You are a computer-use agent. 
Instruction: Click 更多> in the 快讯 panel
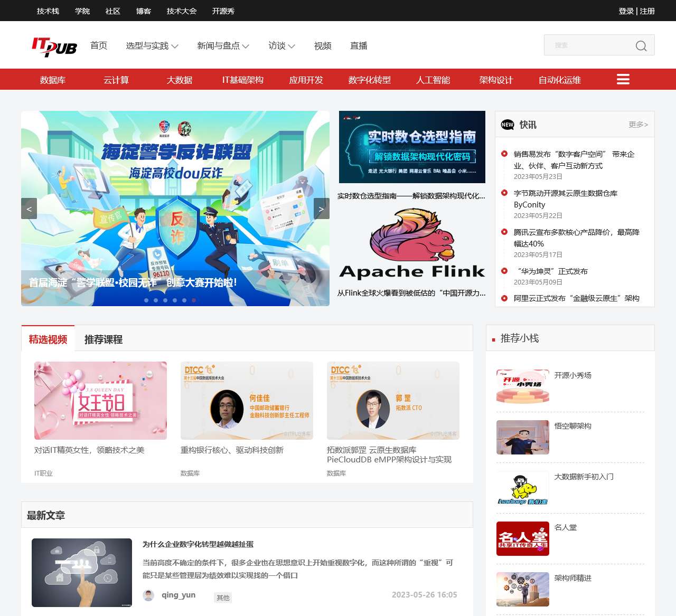pos(638,125)
